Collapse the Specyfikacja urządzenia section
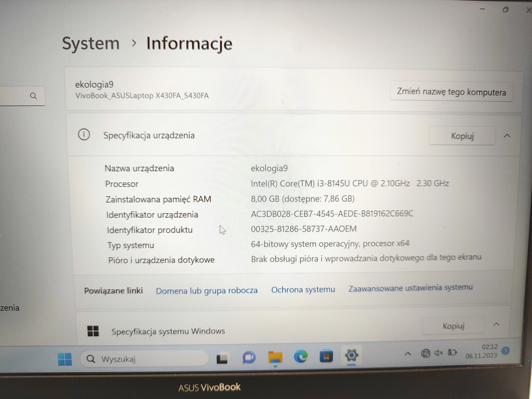The width and height of the screenshot is (532, 399). click(507, 136)
